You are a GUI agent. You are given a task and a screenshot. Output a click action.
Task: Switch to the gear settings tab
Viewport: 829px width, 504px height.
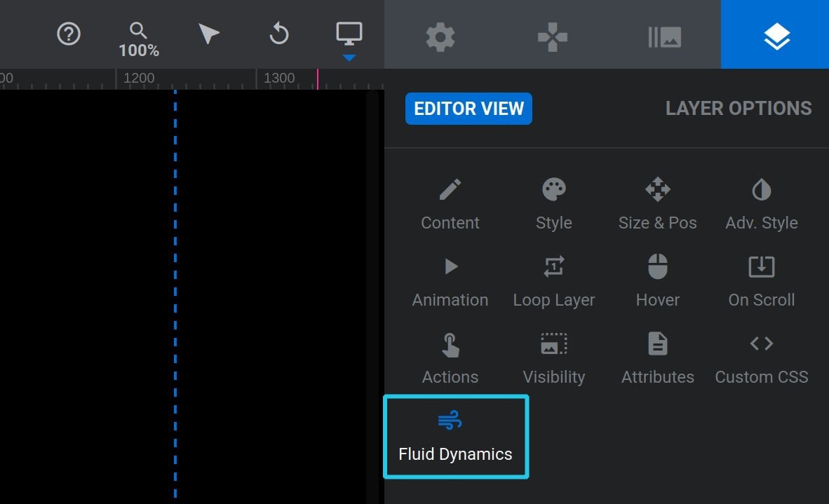[x=440, y=37]
